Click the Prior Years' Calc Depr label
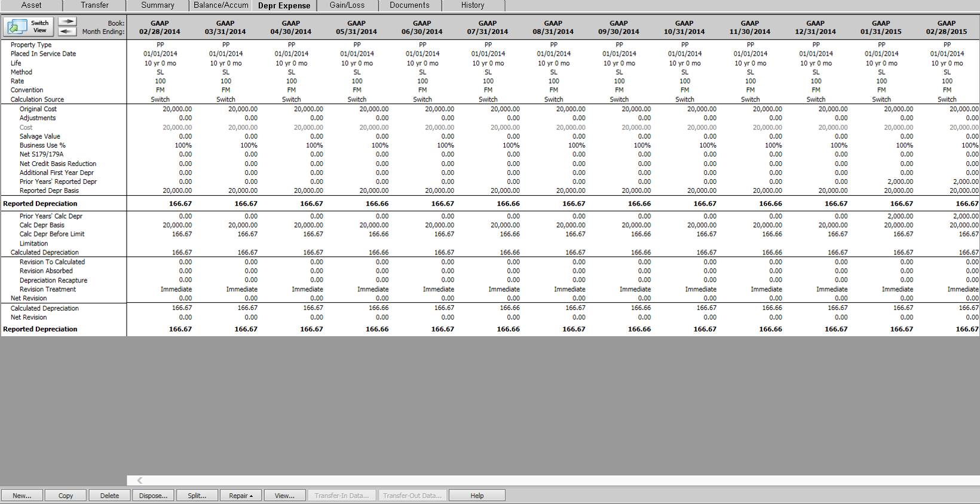980x504 pixels. coord(51,216)
